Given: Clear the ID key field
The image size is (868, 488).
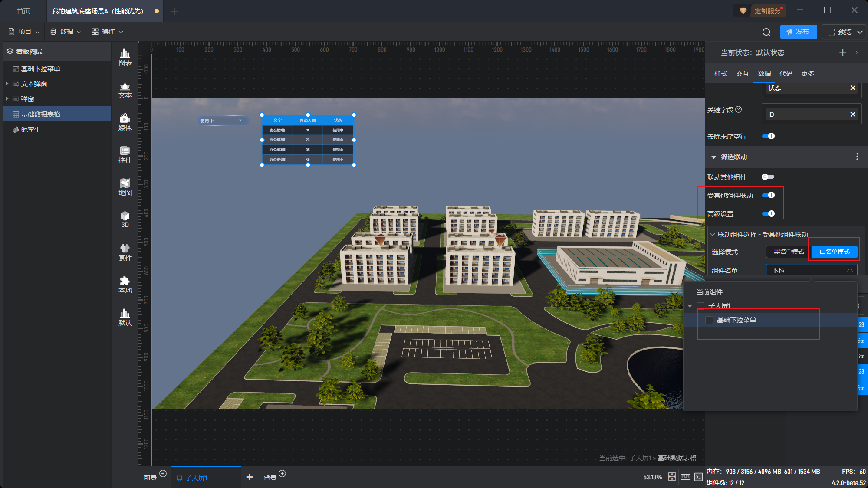Looking at the screenshot, I should coord(852,115).
